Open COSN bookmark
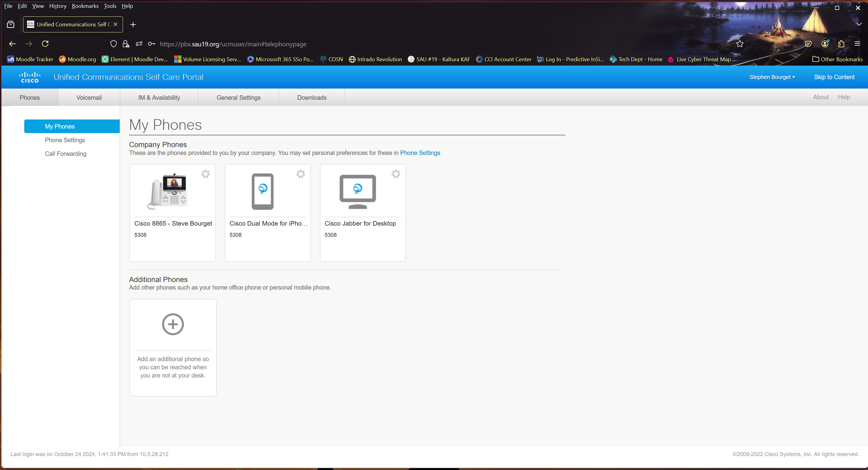The image size is (868, 470). click(331, 59)
